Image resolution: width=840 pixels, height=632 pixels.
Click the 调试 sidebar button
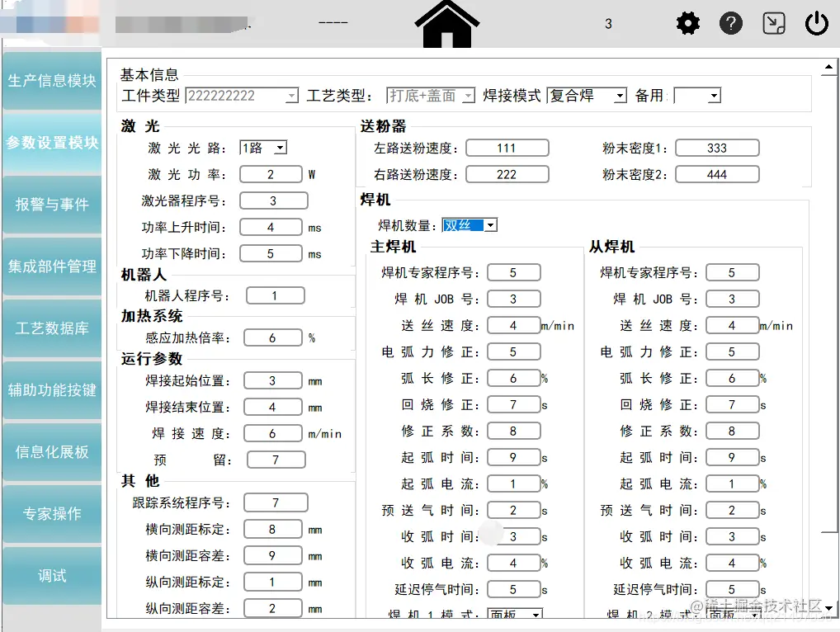coord(52,575)
